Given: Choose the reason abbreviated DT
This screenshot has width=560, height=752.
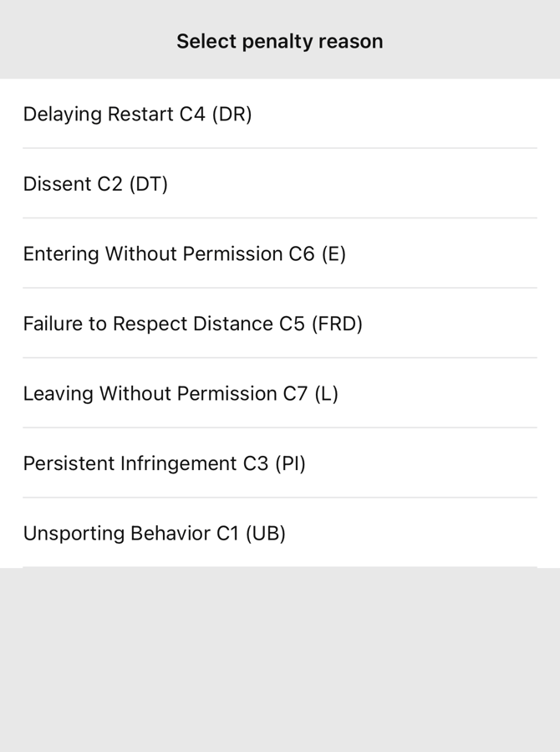Looking at the screenshot, I should (280, 183).
